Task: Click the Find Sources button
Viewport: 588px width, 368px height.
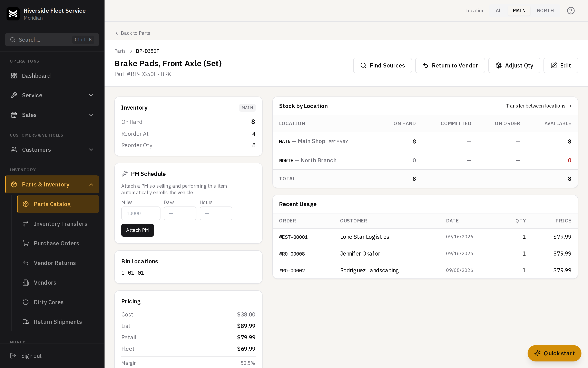Action: (382, 65)
